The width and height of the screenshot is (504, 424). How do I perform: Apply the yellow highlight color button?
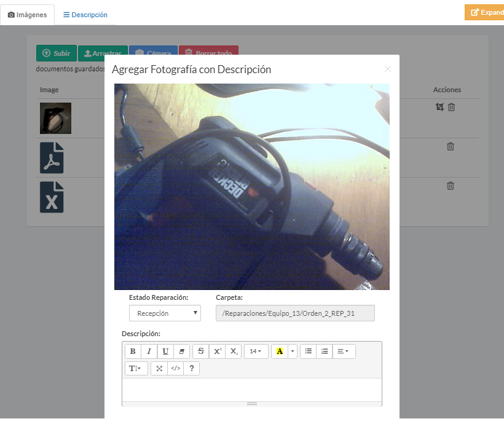click(x=280, y=351)
